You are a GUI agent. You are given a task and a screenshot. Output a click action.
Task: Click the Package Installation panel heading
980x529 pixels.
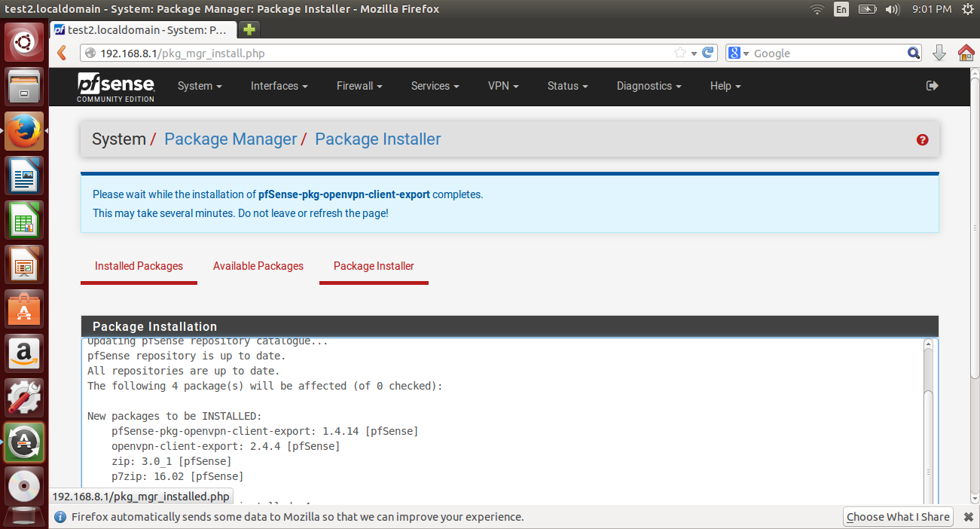pos(510,326)
